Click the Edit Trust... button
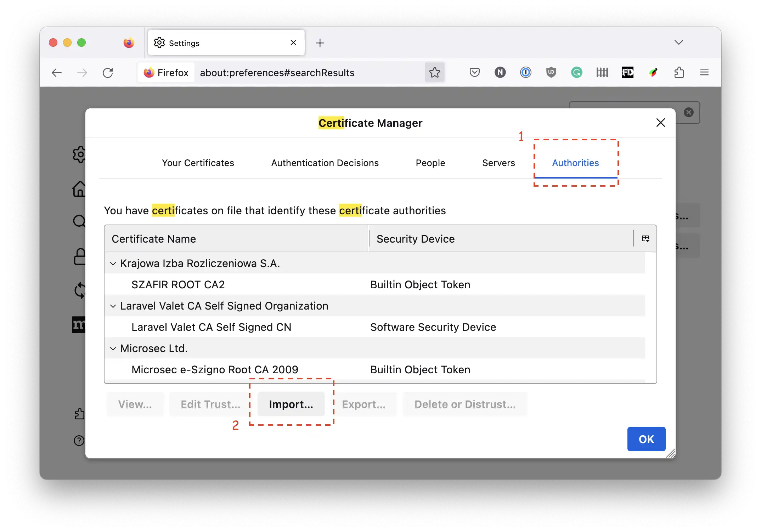 pyautogui.click(x=210, y=404)
